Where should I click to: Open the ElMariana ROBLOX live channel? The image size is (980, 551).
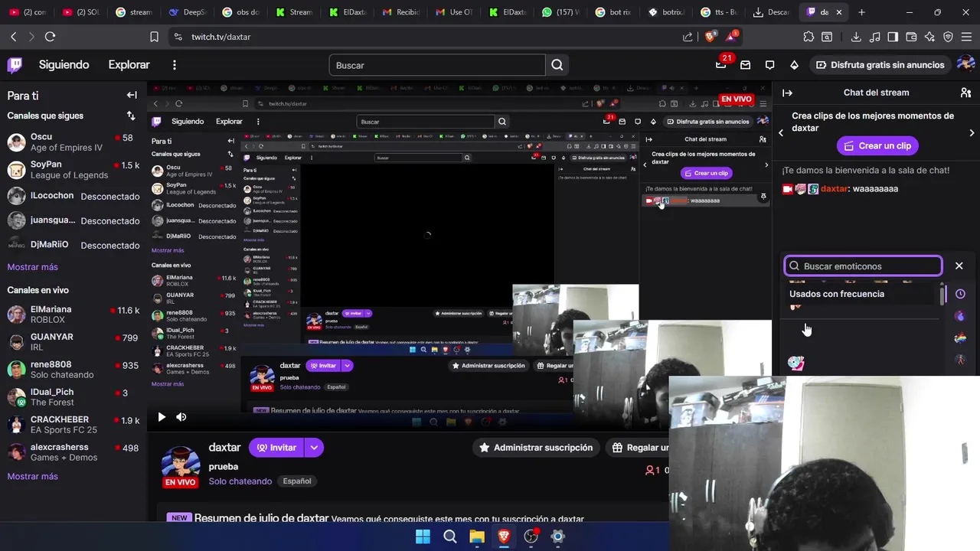point(73,315)
